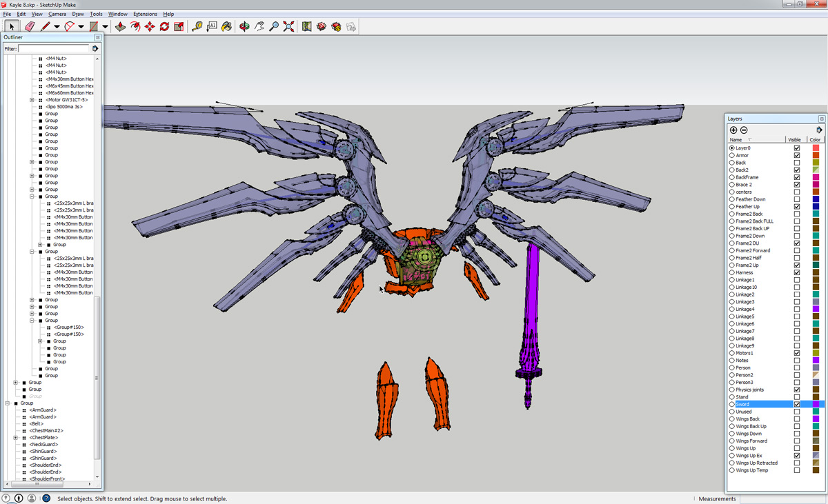Choose the Line pencil tool
This screenshot has height=504, width=828.
click(x=46, y=27)
